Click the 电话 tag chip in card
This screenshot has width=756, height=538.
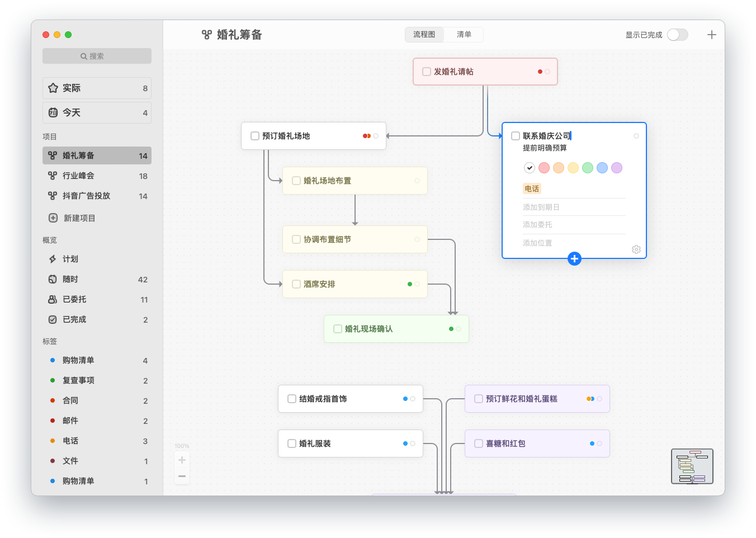pos(532,188)
